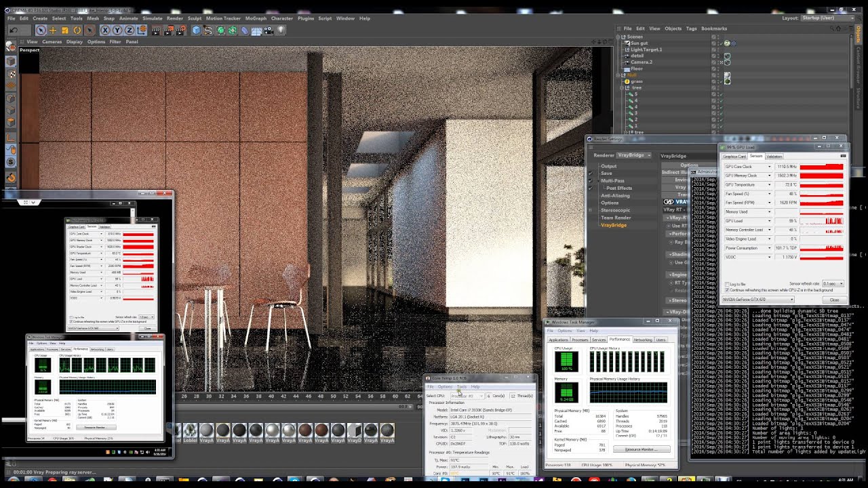Open Tools menu in Core Temp
868x488 pixels.
[x=462, y=387]
